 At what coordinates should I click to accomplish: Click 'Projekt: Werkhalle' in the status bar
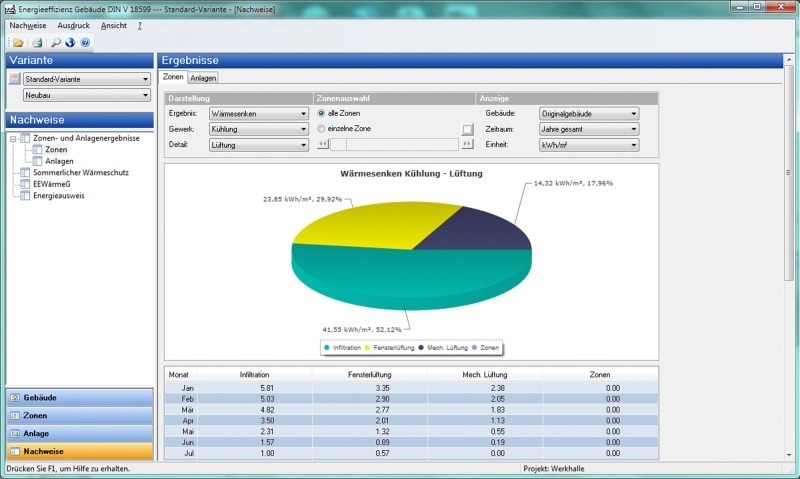click(554, 468)
